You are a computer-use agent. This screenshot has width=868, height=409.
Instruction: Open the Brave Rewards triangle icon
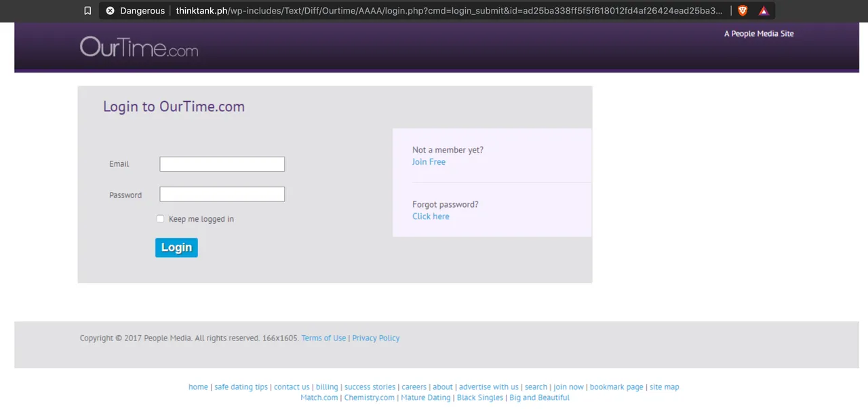[764, 11]
